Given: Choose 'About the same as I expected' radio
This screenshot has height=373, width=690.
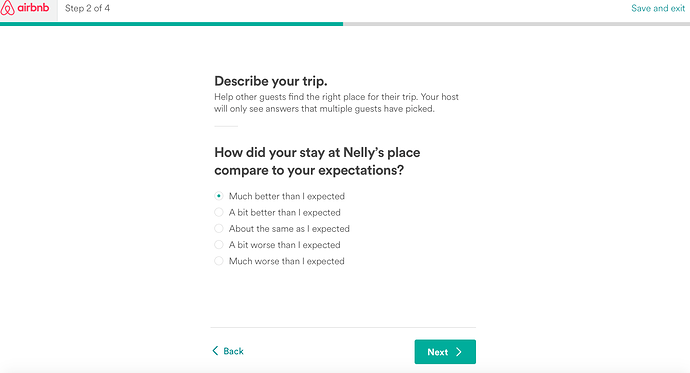Looking at the screenshot, I should [x=219, y=228].
